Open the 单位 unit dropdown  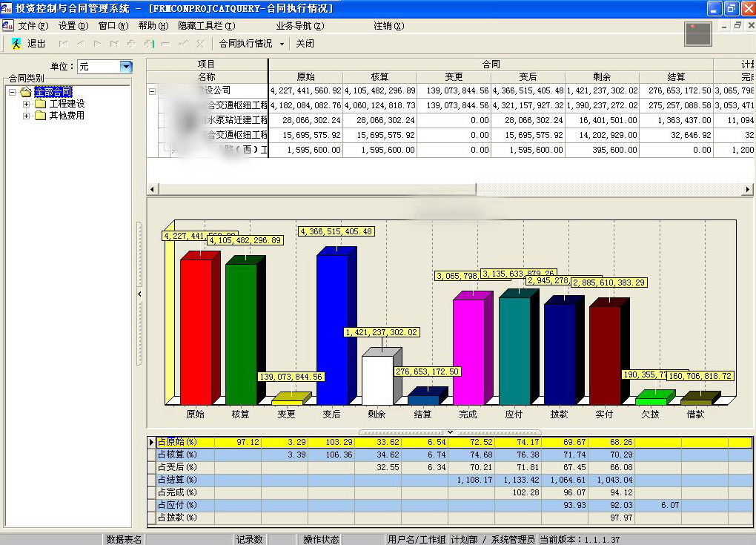[126, 67]
